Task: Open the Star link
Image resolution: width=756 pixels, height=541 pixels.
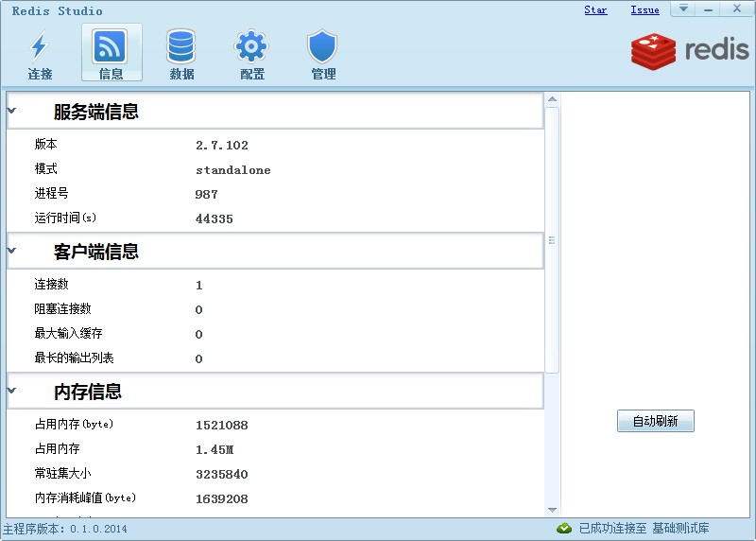Action: 595,9
